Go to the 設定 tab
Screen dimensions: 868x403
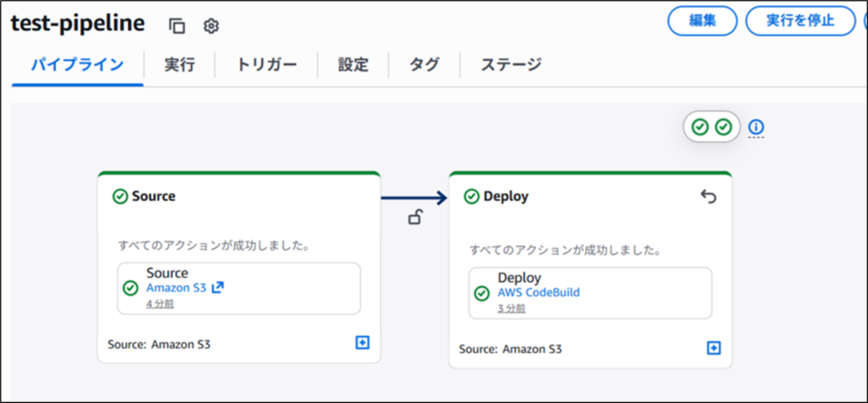(x=353, y=64)
